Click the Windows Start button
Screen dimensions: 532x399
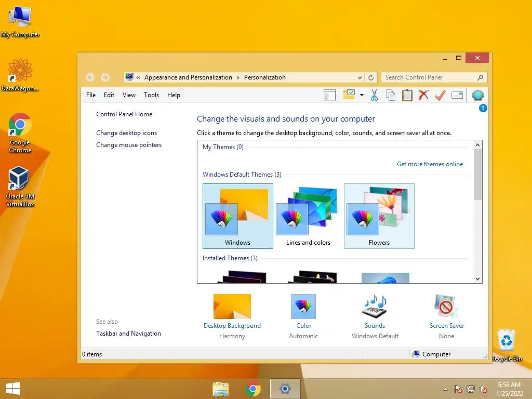pos(13,389)
